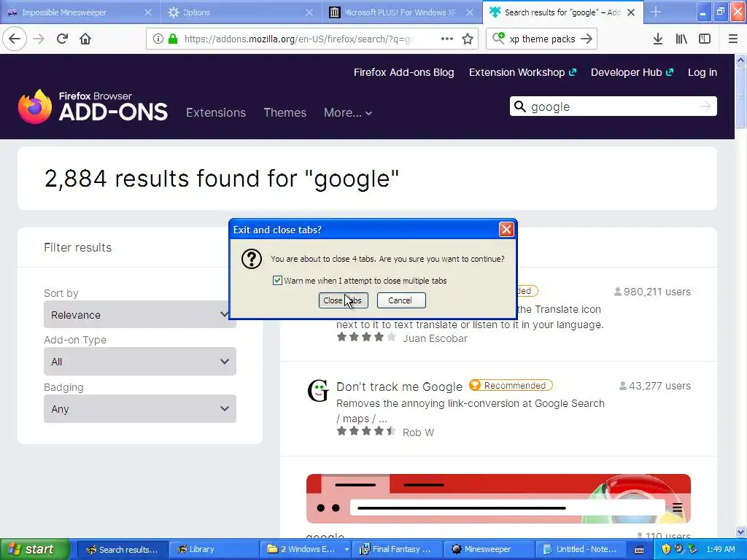Click the page vertical scrollbar thumb
The width and height of the screenshot is (747, 560).
[x=740, y=97]
